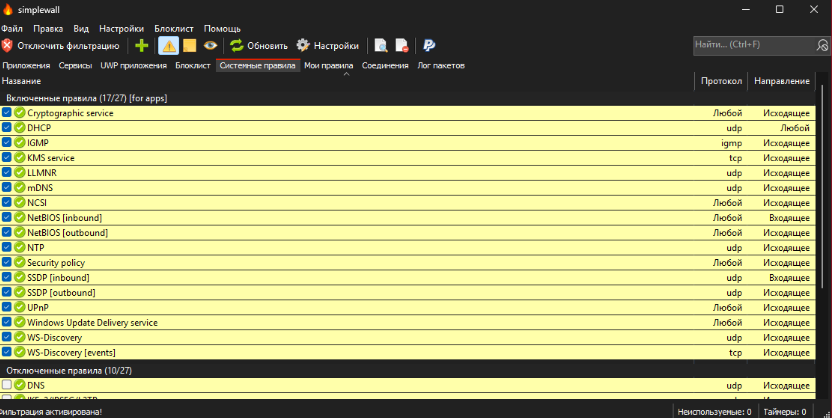The height and width of the screenshot is (418, 833).
Task: Click Неиспользуемые: 0 in status bar
Action: coord(715,412)
